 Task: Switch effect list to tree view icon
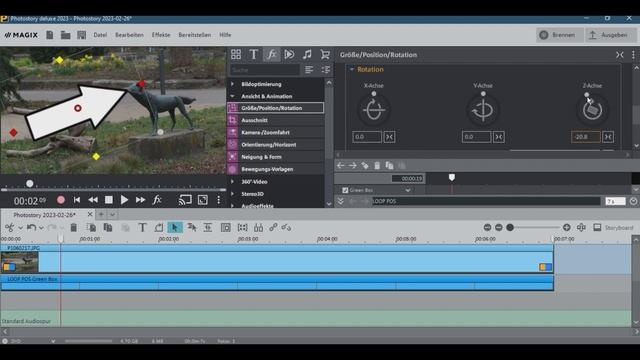pos(325,70)
